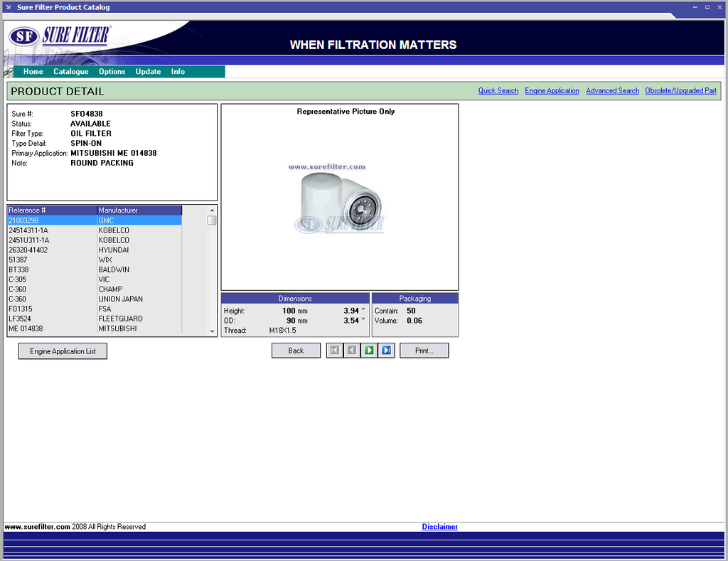Select the Manufacturer column header
This screenshot has width=728, height=561.
click(139, 210)
